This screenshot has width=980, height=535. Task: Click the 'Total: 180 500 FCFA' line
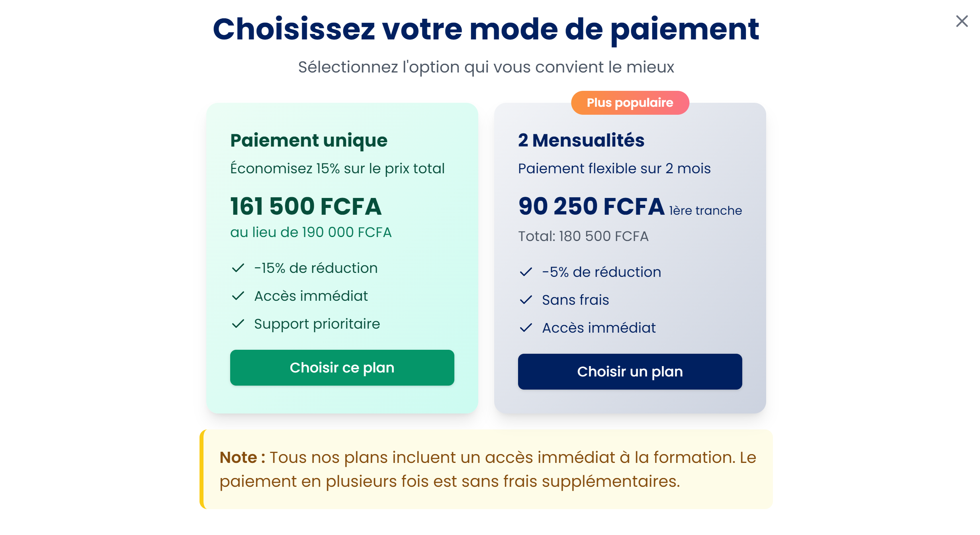pos(583,236)
